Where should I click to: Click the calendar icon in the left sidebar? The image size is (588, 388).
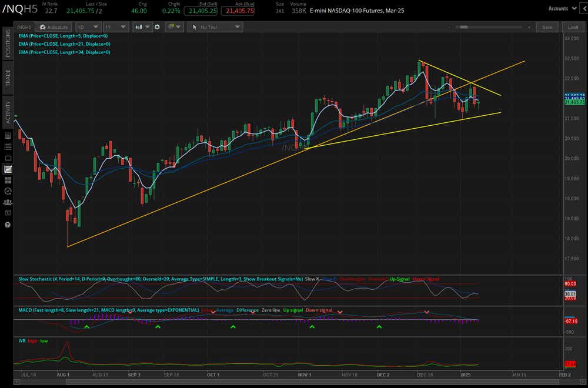tap(7, 158)
